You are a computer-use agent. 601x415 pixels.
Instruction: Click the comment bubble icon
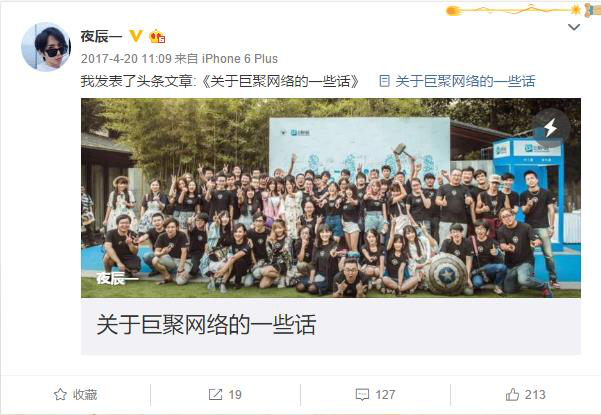[362, 395]
